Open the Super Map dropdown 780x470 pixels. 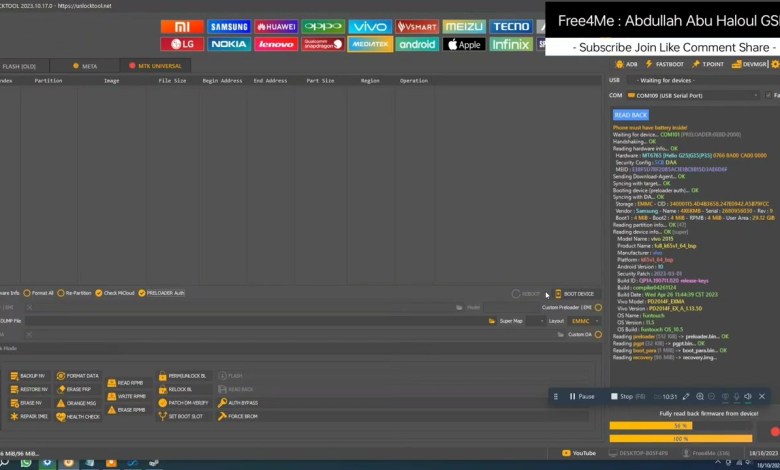tap(536, 321)
